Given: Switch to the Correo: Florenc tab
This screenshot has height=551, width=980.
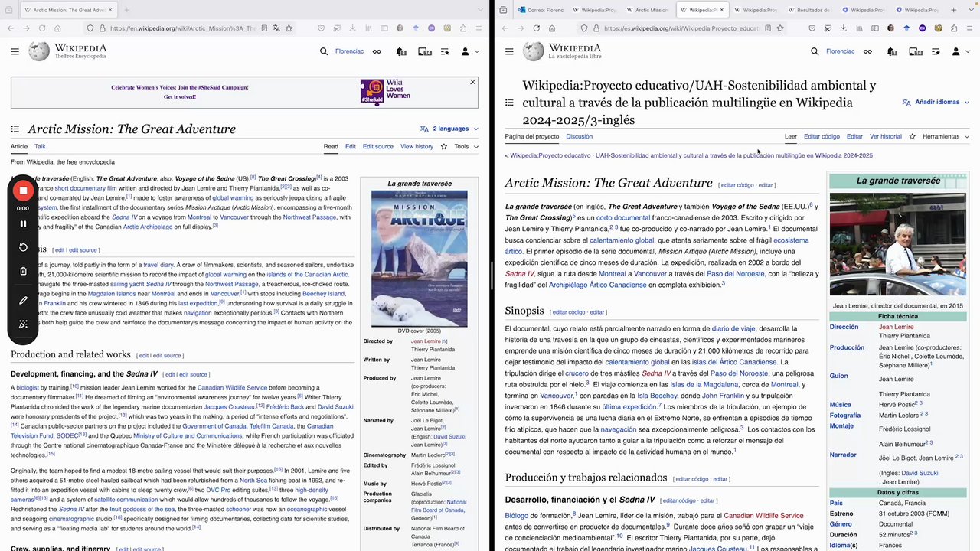Looking at the screenshot, I should [541, 10].
